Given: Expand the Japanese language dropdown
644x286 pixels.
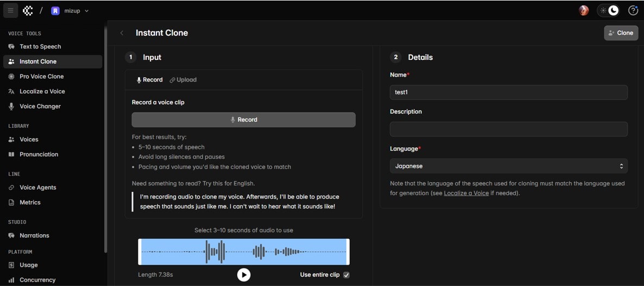Looking at the screenshot, I should (x=508, y=166).
